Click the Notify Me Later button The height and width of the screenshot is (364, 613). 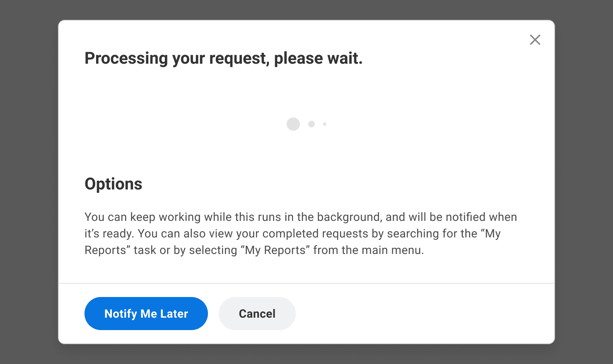point(146,314)
